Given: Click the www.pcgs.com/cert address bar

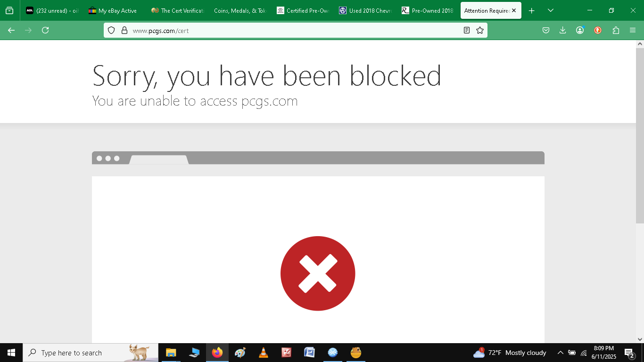Looking at the screenshot, I should coord(295,30).
